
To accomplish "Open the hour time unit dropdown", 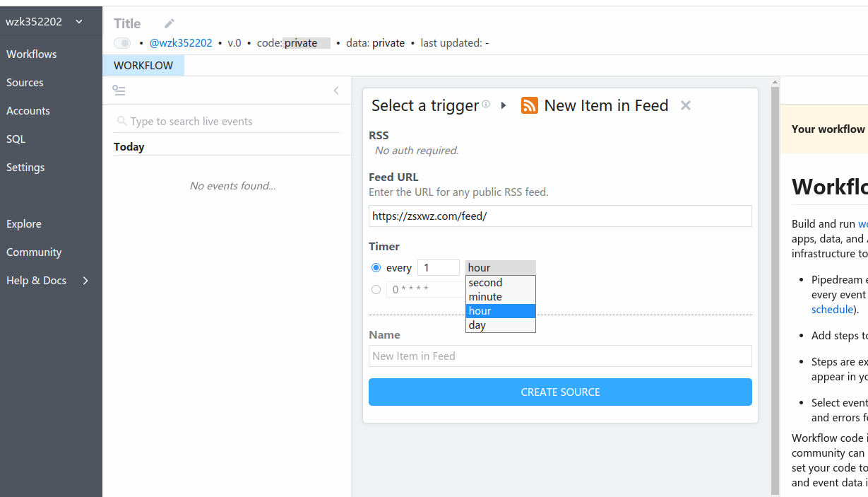I will pyautogui.click(x=500, y=268).
